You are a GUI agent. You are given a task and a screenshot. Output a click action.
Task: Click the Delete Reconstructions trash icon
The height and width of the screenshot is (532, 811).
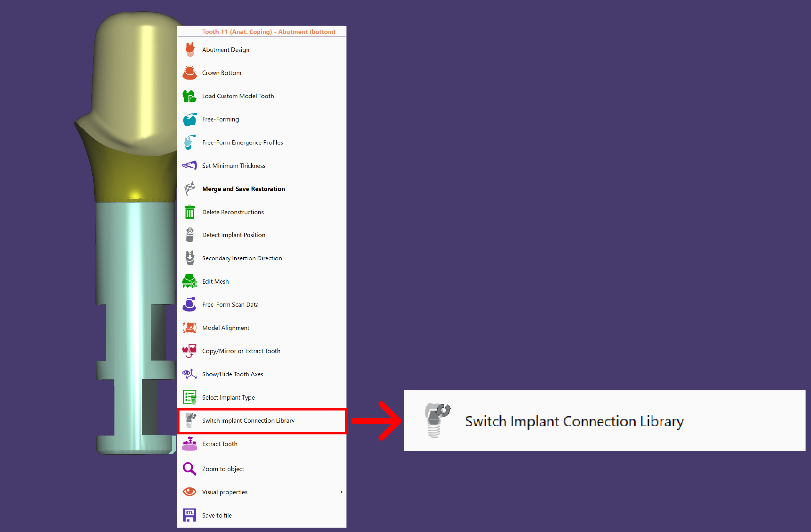190,212
